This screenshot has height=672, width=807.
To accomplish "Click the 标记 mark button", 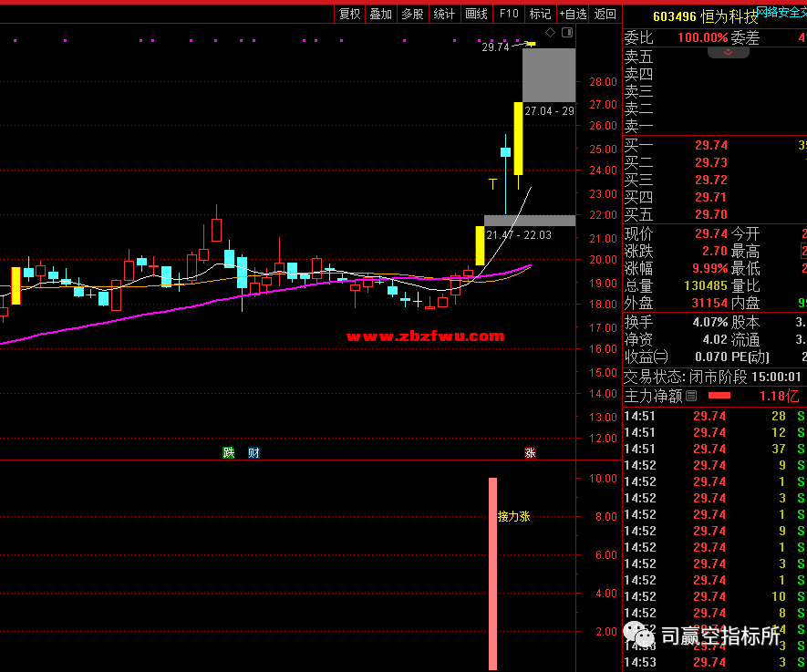I will pyautogui.click(x=540, y=14).
